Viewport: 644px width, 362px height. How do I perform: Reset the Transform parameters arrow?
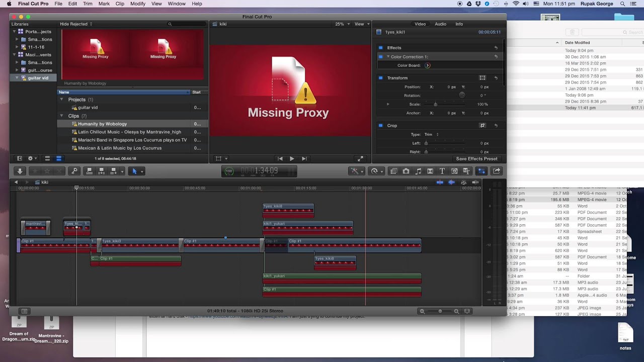(x=496, y=78)
